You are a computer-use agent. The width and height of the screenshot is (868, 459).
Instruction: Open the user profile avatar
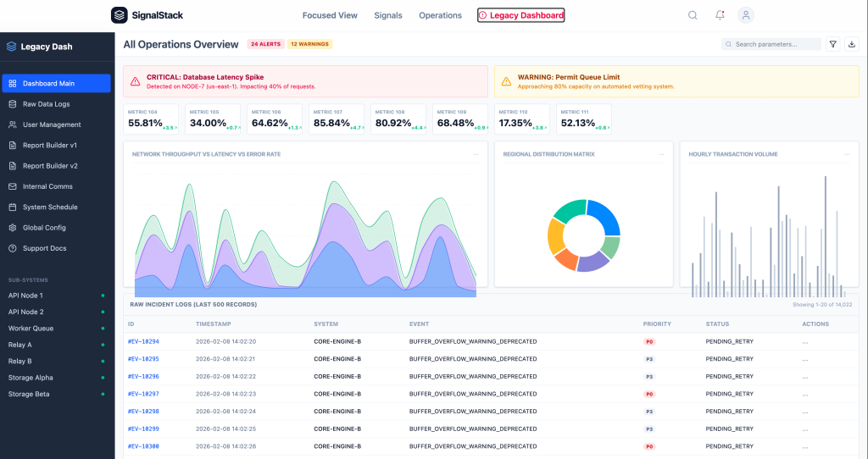click(746, 15)
